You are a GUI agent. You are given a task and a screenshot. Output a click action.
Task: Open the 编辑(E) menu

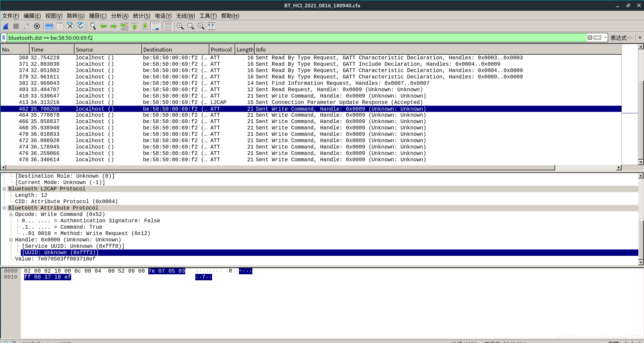tap(32, 16)
